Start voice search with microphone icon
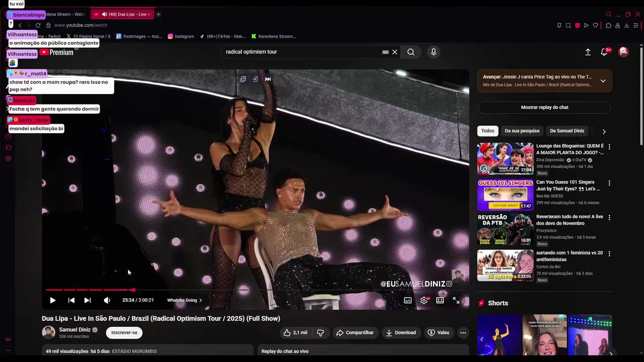 tap(434, 52)
